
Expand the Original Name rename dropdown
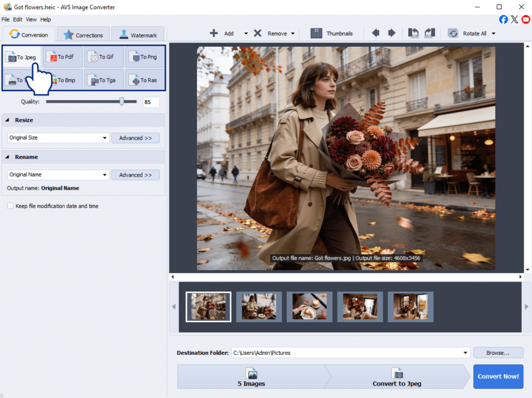pos(58,174)
